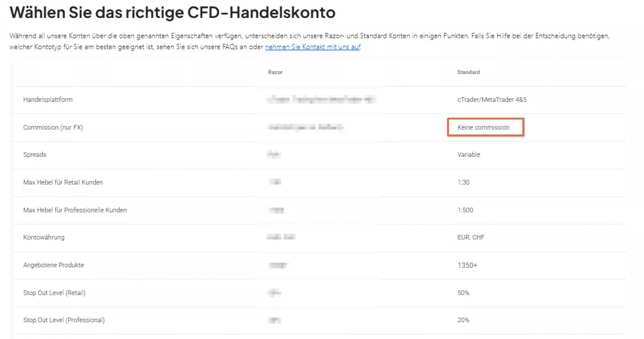Click the 'EUR, CHF' currency value
Image resolution: width=644 pixels, height=339 pixels.
click(471, 237)
